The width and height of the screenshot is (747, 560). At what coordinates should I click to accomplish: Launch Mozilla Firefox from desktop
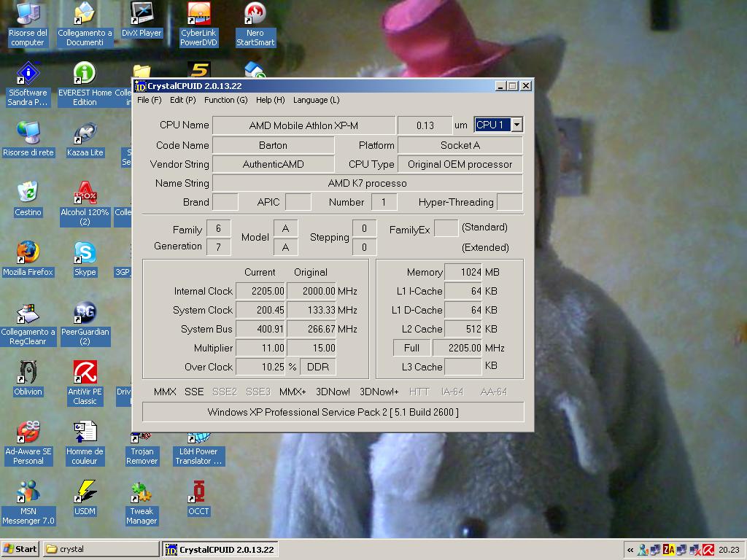tap(28, 259)
